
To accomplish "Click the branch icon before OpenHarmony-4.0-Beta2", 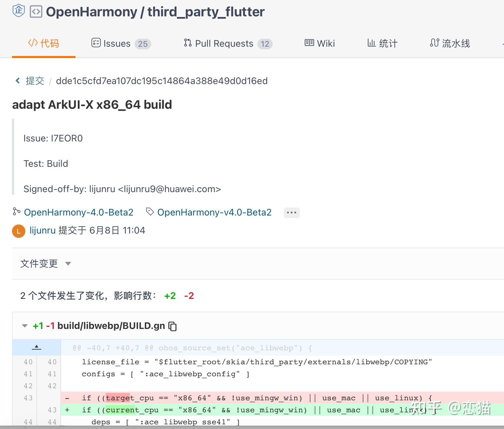I will point(16,212).
